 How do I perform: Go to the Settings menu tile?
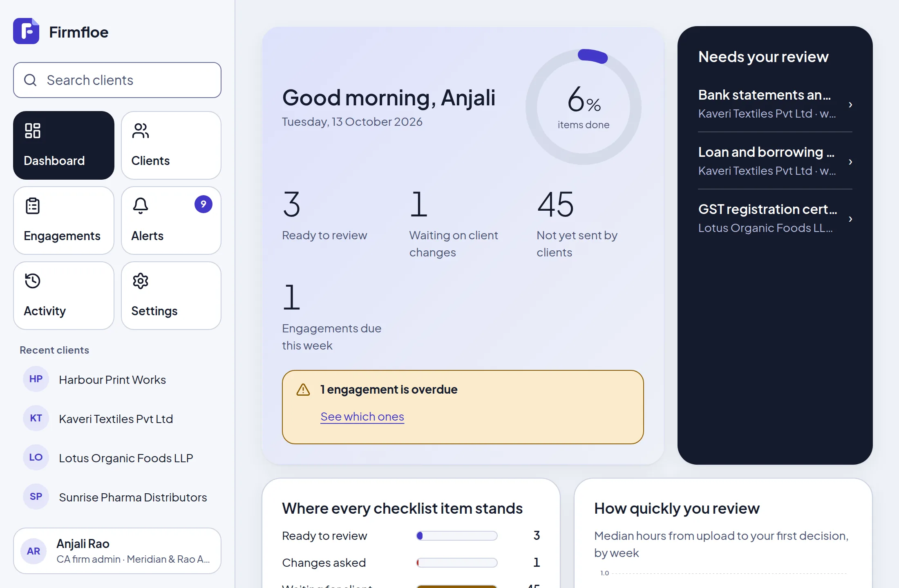(171, 296)
